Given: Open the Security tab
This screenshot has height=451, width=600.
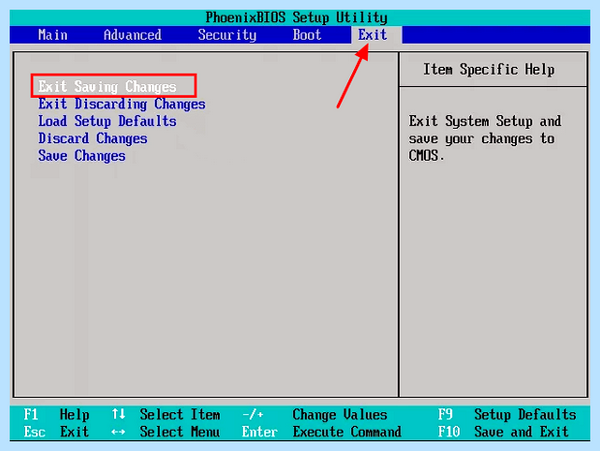Looking at the screenshot, I should pos(227,35).
